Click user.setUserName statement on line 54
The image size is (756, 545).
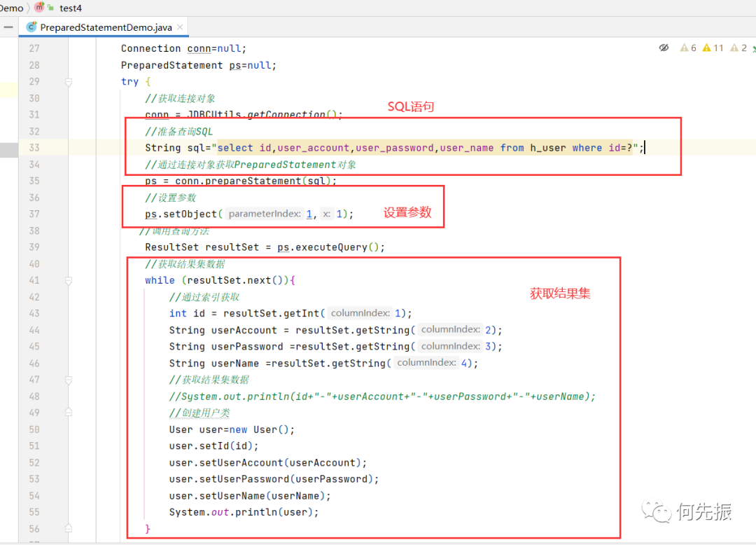250,496
